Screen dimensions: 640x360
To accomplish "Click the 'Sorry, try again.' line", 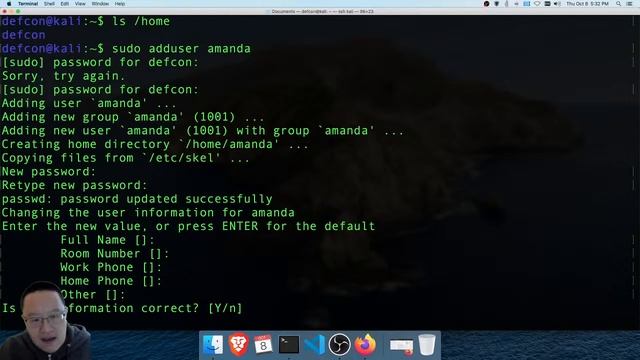I will (63, 76).
